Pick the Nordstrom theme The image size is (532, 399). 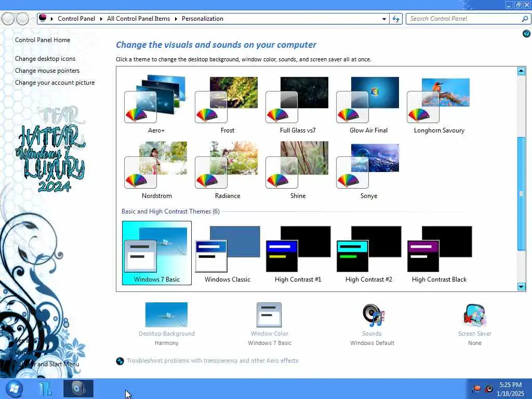point(156,170)
